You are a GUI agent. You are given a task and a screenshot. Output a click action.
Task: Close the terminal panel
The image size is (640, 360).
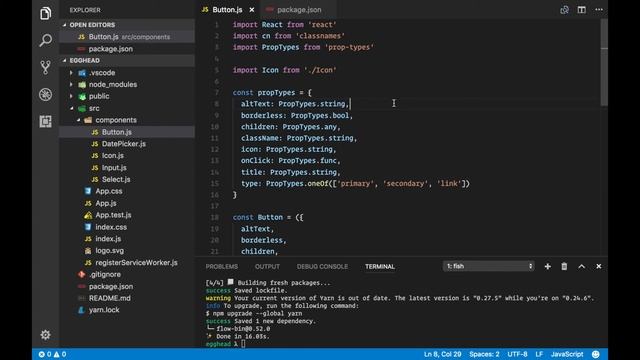pyautogui.click(x=599, y=266)
